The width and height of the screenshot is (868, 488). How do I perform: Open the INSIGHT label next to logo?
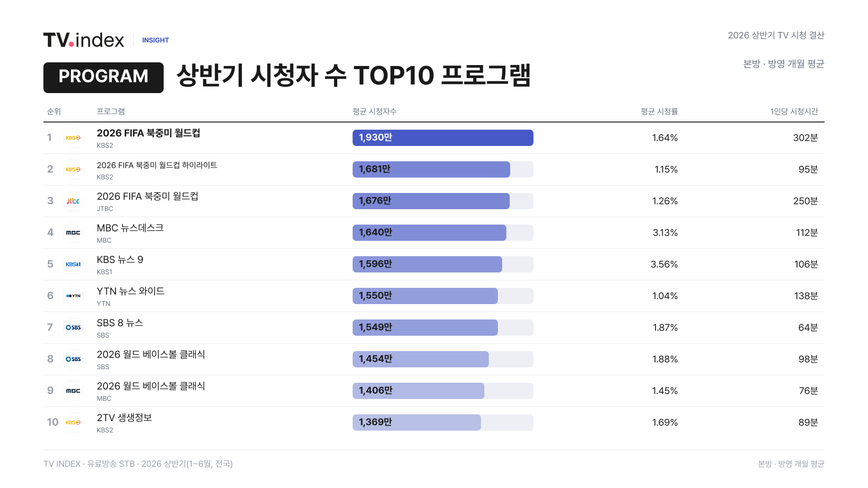point(156,40)
